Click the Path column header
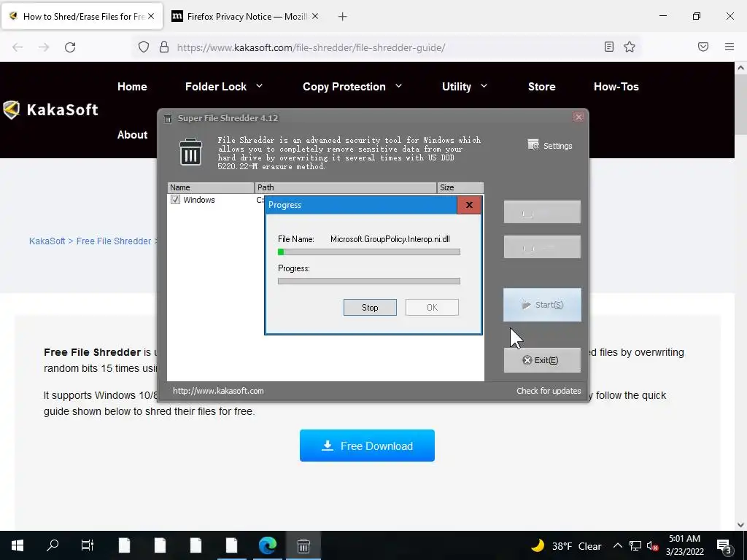This screenshot has height=560, width=747. coord(345,187)
